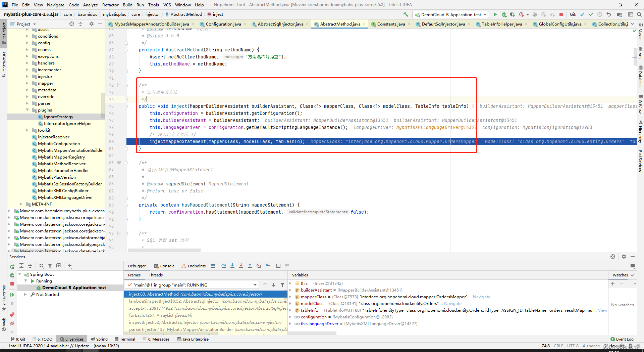
Task: Click the Build project hammer icon
Action: pos(406,14)
